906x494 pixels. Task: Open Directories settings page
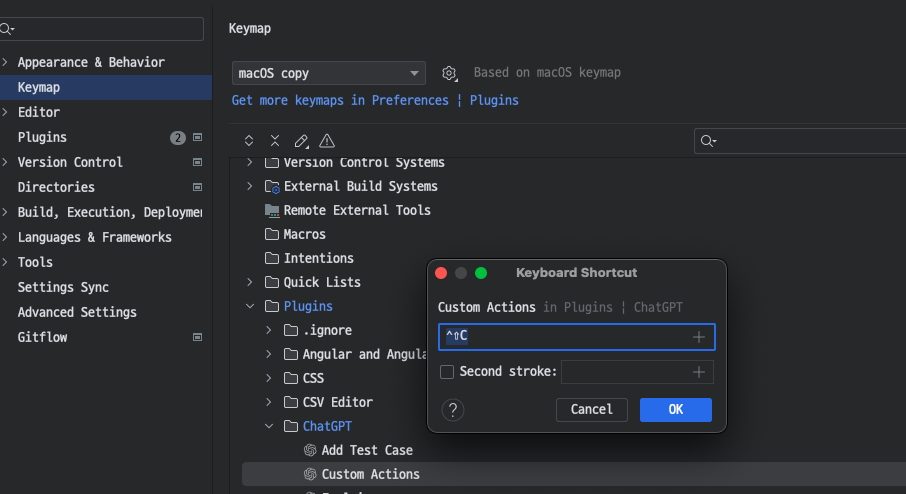56,187
